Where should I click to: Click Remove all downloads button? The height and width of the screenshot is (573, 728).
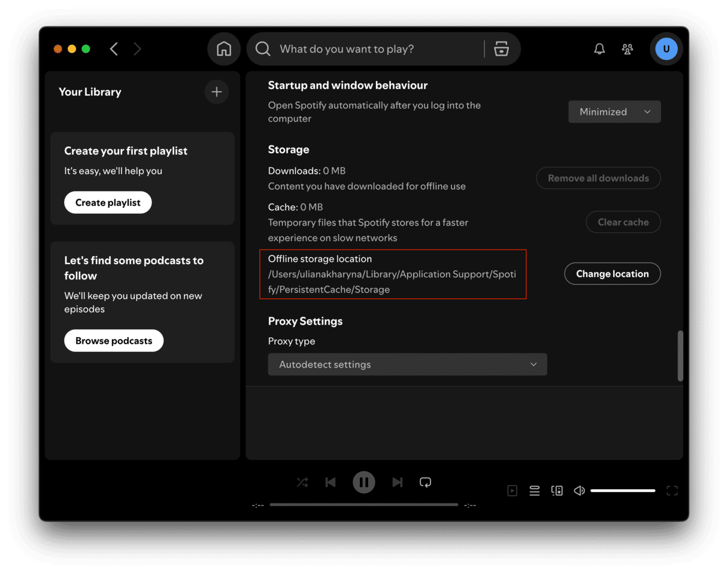598,178
